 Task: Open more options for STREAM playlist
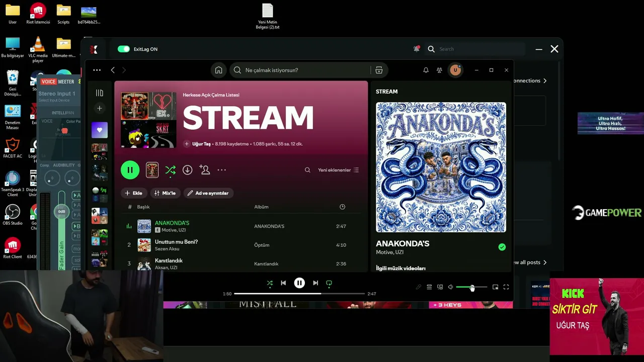(221, 170)
